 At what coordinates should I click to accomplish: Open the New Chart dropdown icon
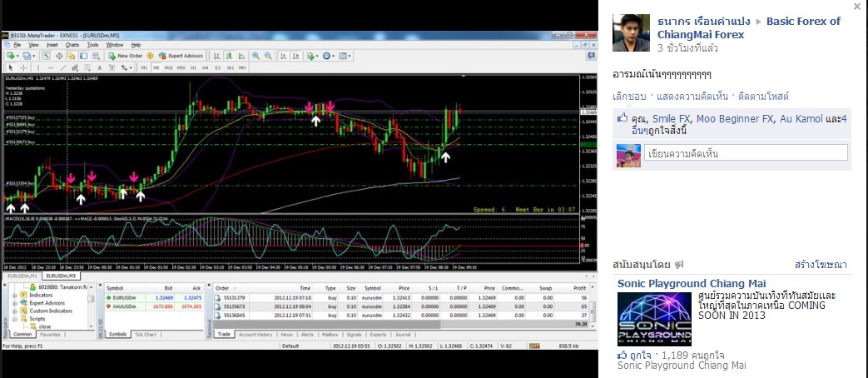[x=12, y=56]
